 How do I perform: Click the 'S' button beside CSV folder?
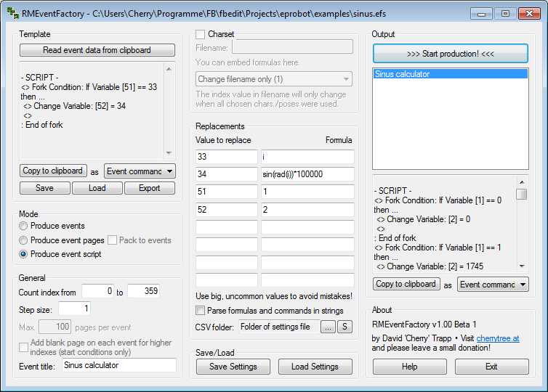345,327
